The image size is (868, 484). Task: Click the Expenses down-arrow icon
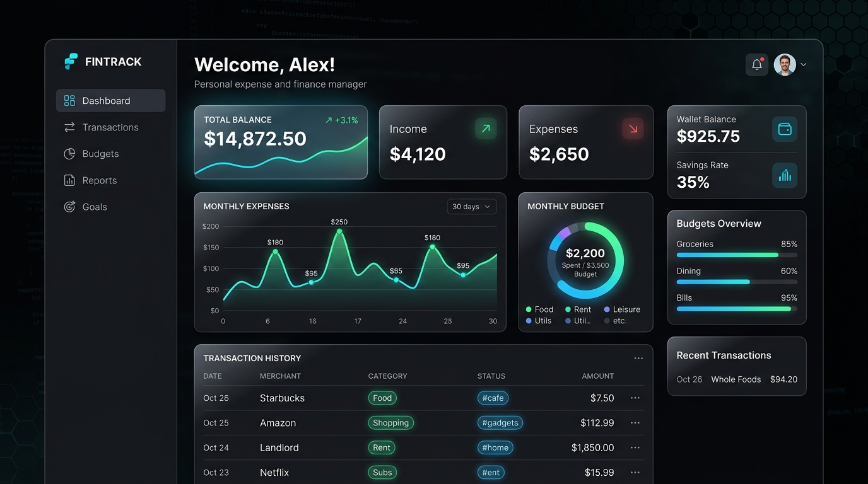pos(633,129)
